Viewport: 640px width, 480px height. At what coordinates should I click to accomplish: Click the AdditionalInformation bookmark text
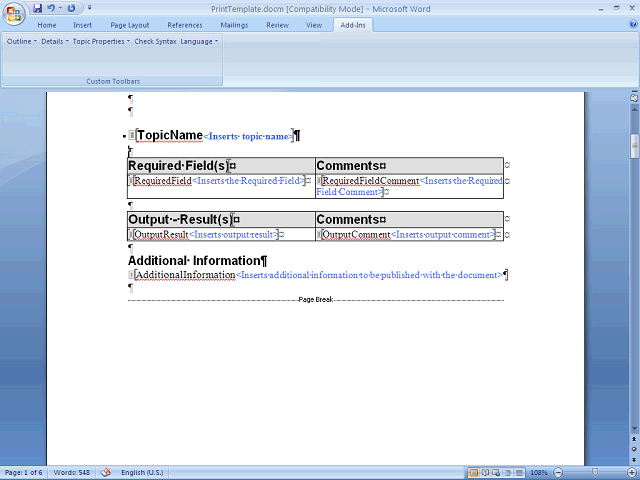[185, 275]
